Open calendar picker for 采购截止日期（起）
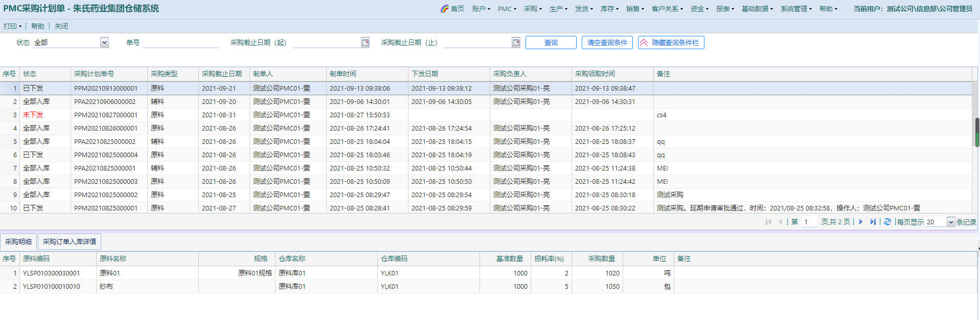The width and height of the screenshot is (980, 320). coord(365,42)
